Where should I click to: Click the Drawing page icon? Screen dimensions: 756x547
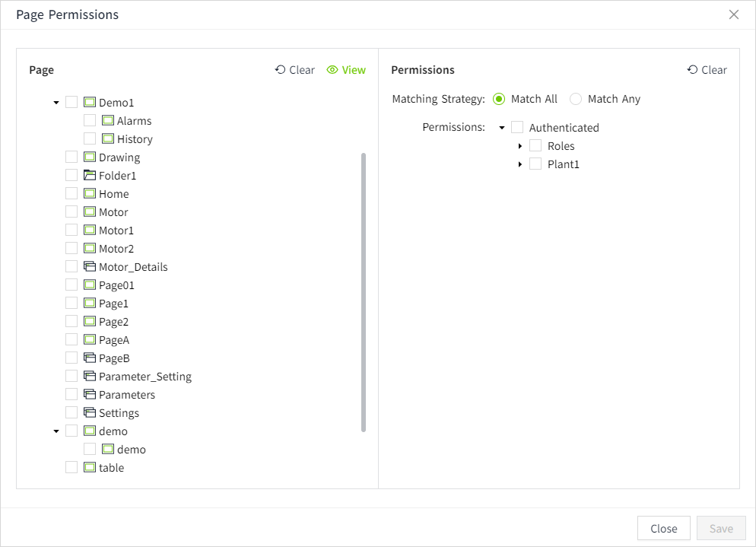pos(90,157)
